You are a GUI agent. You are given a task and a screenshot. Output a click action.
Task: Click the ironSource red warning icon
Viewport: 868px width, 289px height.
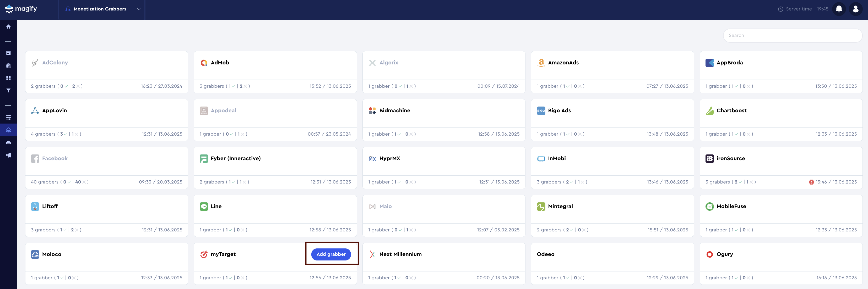pyautogui.click(x=811, y=182)
